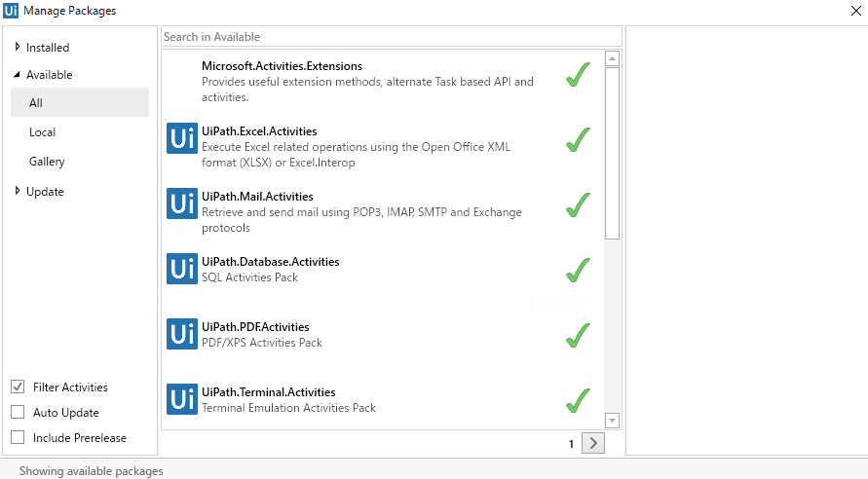Screen dimensions: 868x479
Task: Click the UiPath.Database.Activities package icon
Action: [x=182, y=269]
